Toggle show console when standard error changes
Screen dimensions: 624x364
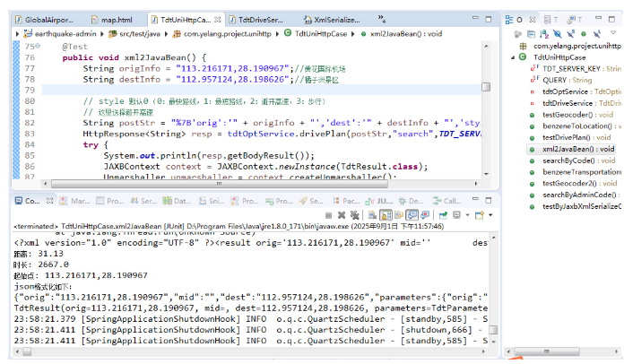pos(426,215)
